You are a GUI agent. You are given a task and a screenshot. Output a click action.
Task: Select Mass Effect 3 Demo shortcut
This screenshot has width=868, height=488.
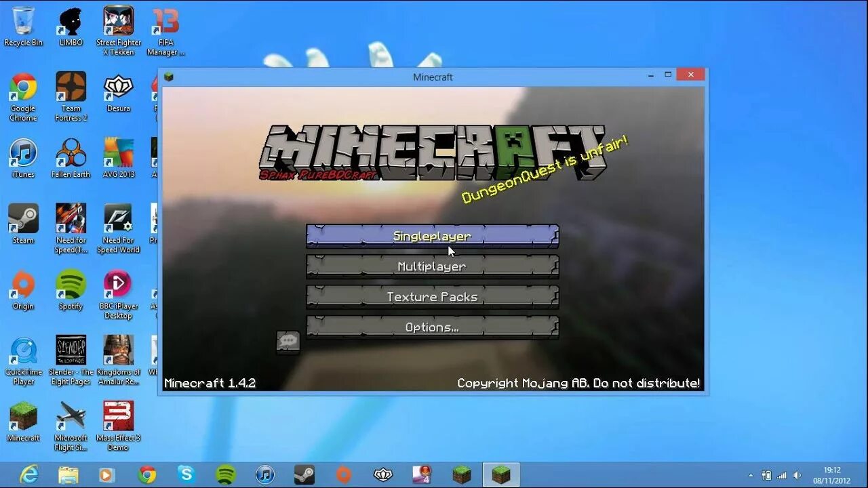pyautogui.click(x=118, y=426)
